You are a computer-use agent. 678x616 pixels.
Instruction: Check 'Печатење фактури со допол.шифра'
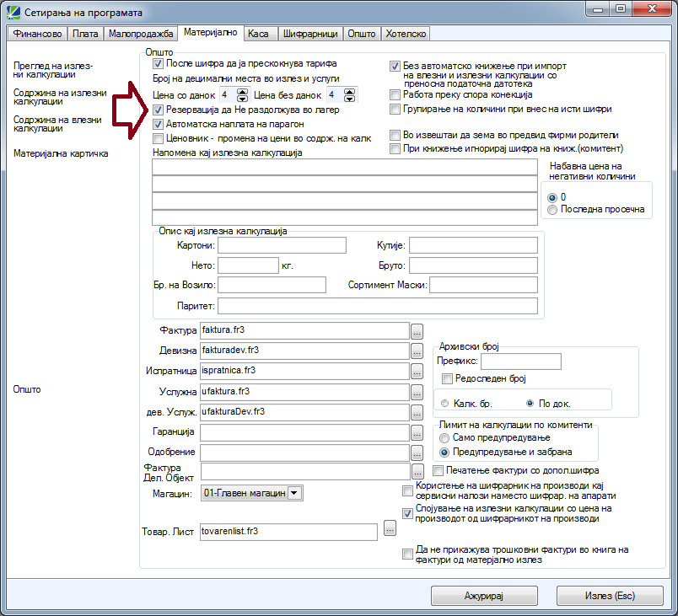click(x=439, y=470)
